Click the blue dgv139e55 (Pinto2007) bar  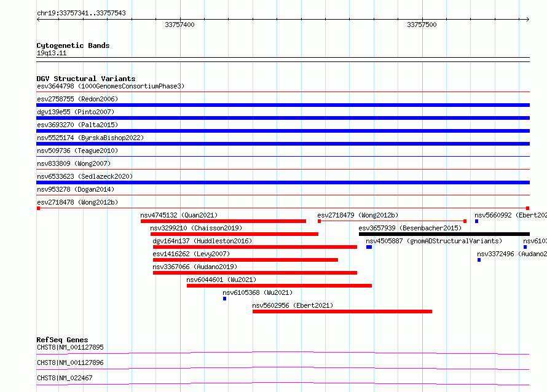(283, 118)
